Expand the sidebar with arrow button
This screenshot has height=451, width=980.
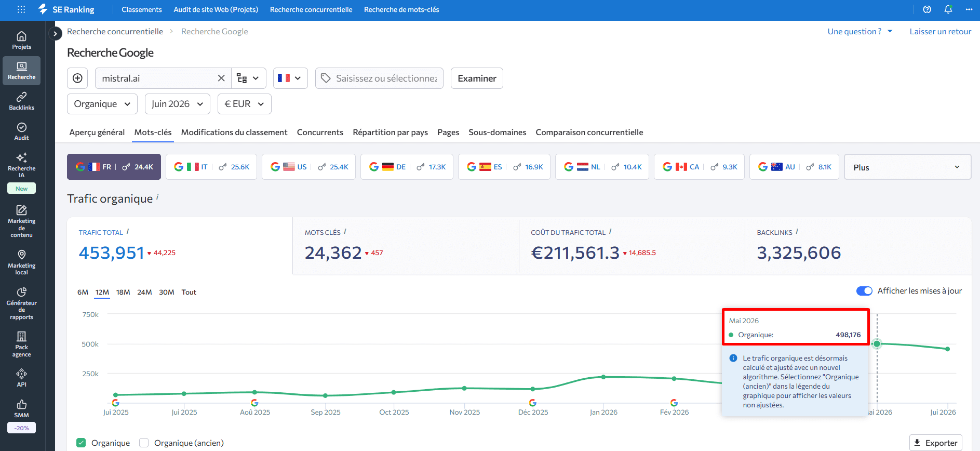55,34
